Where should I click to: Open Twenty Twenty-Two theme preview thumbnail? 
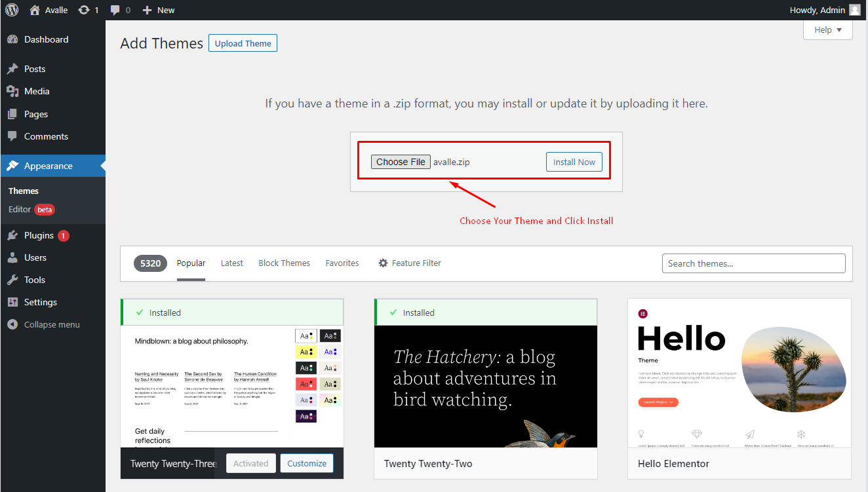coord(486,387)
